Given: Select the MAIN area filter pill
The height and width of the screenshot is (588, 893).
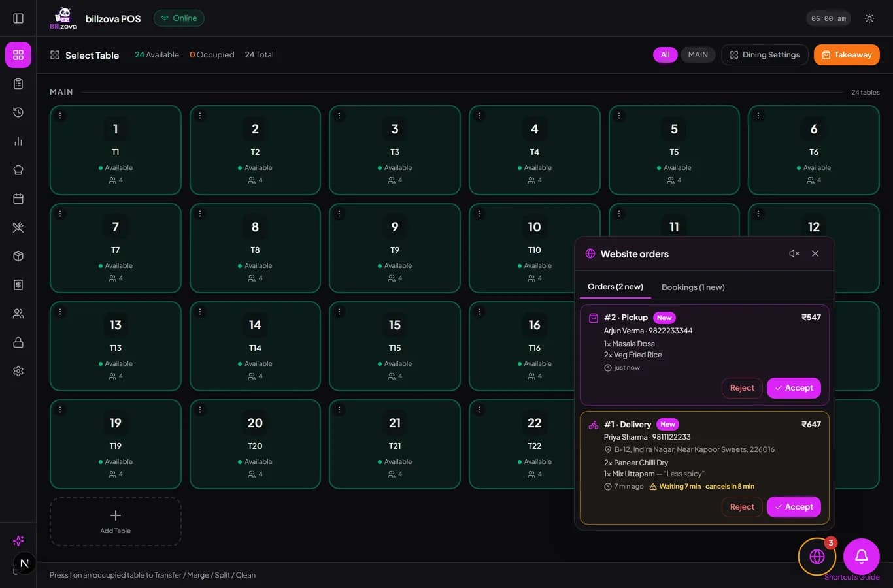Looking at the screenshot, I should tap(698, 55).
